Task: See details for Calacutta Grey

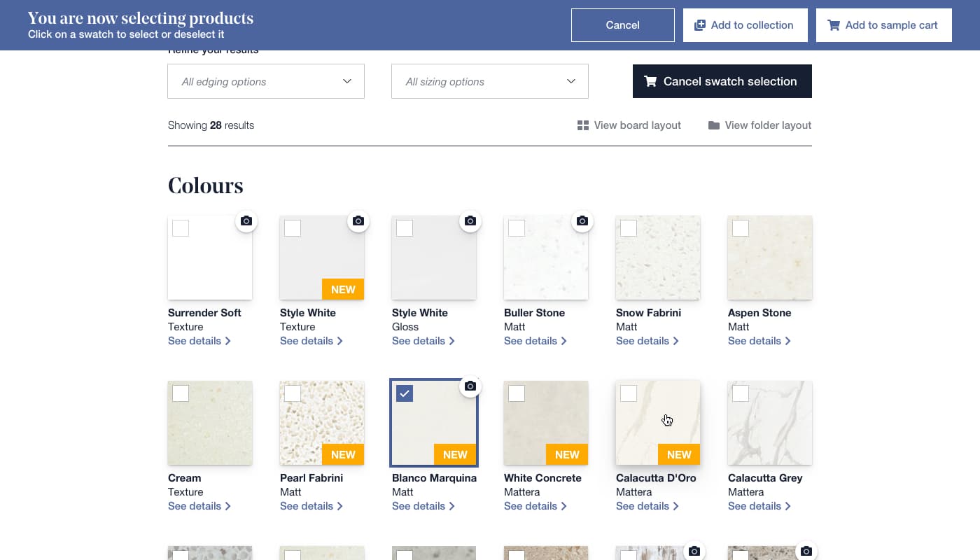Action: [x=759, y=506]
